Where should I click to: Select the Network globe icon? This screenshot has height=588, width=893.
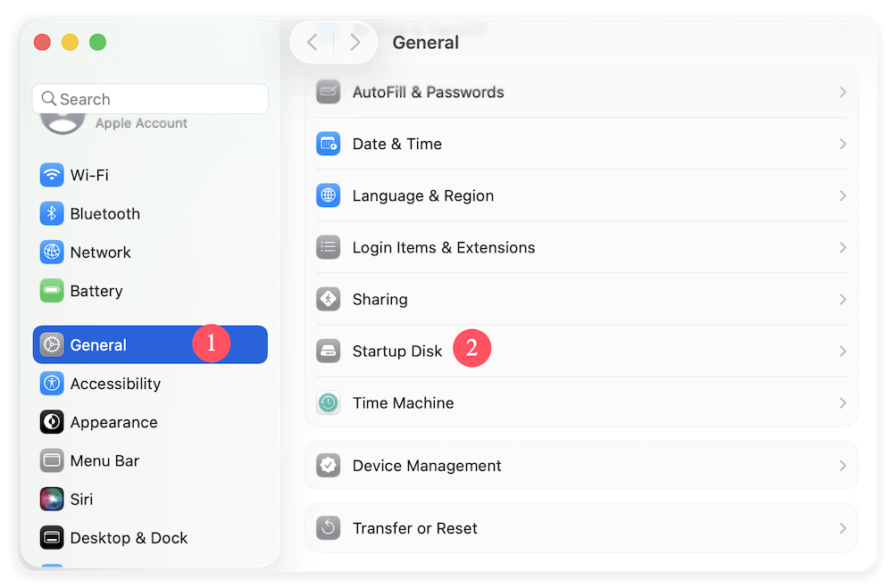[52, 253]
